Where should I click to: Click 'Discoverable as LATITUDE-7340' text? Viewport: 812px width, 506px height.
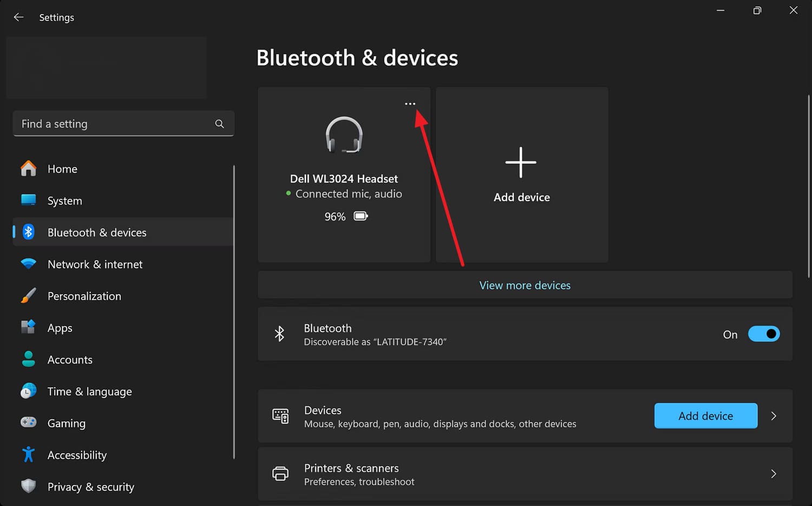coord(375,342)
